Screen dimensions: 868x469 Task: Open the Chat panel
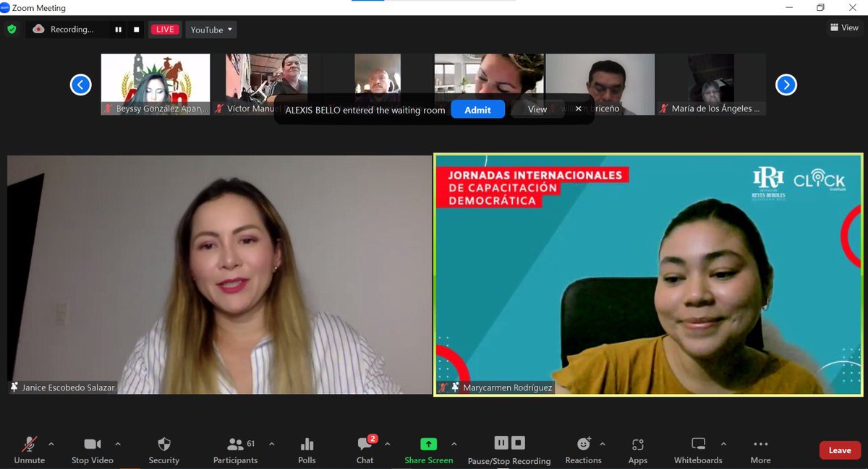coord(365,450)
